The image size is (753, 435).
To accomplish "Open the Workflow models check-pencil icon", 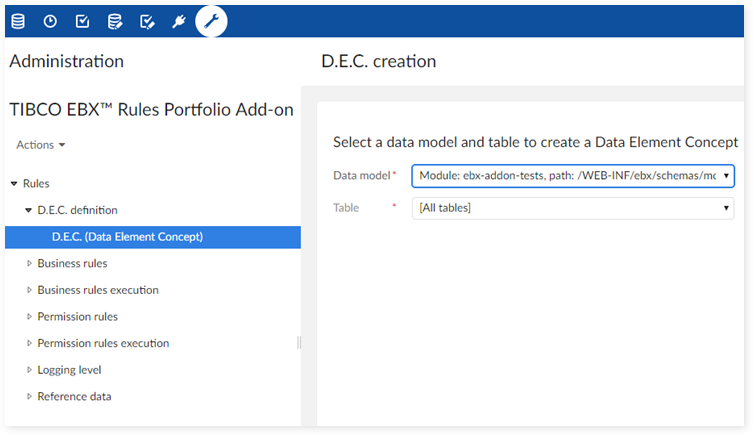I will coord(147,21).
